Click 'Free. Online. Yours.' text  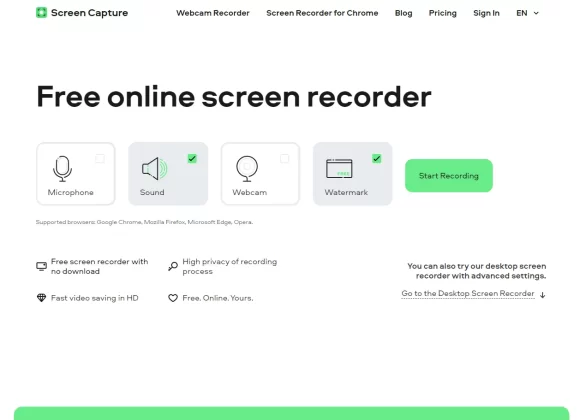[218, 298]
